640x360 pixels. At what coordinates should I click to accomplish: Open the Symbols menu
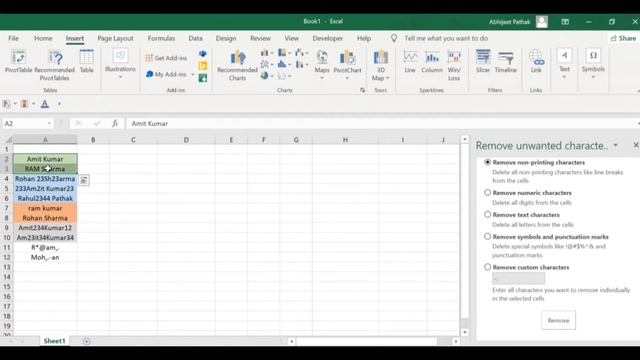tap(593, 63)
